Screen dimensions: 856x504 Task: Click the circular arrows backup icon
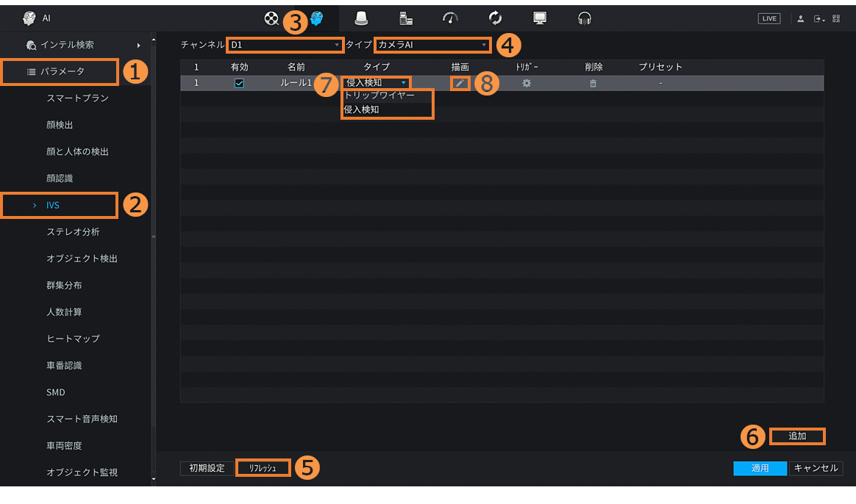(495, 18)
